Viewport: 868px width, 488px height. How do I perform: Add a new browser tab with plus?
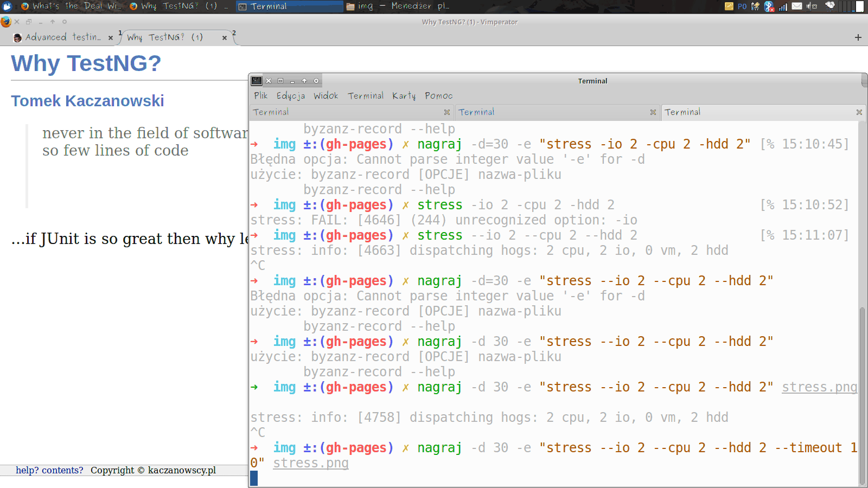[858, 37]
